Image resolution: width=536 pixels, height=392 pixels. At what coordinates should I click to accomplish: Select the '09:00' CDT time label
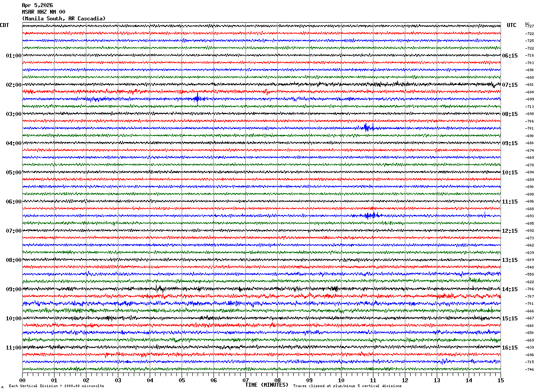pyautogui.click(x=14, y=289)
